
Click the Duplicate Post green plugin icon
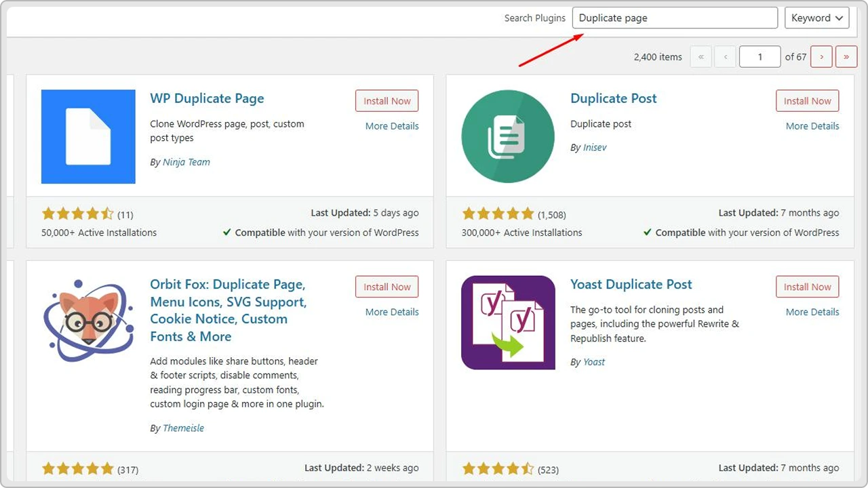(507, 136)
